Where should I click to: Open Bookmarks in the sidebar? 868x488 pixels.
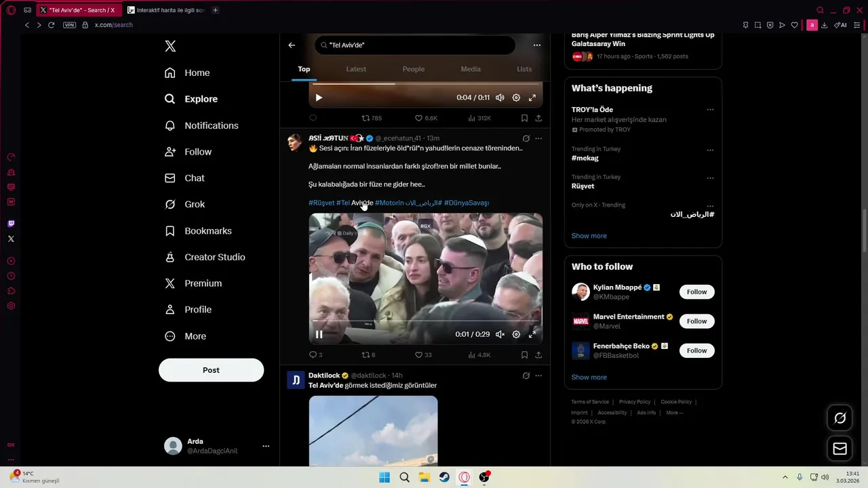[199, 230]
